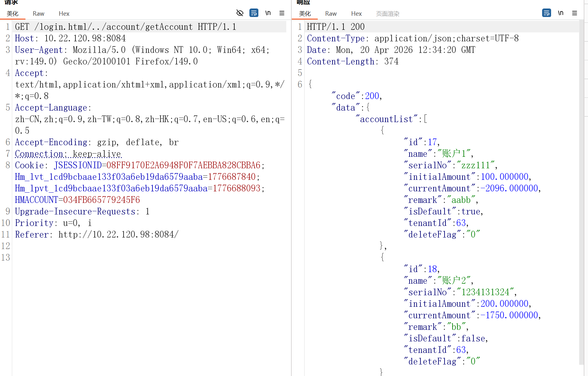Click the Date response header
The width and height of the screenshot is (588, 376).
pyautogui.click(x=391, y=50)
